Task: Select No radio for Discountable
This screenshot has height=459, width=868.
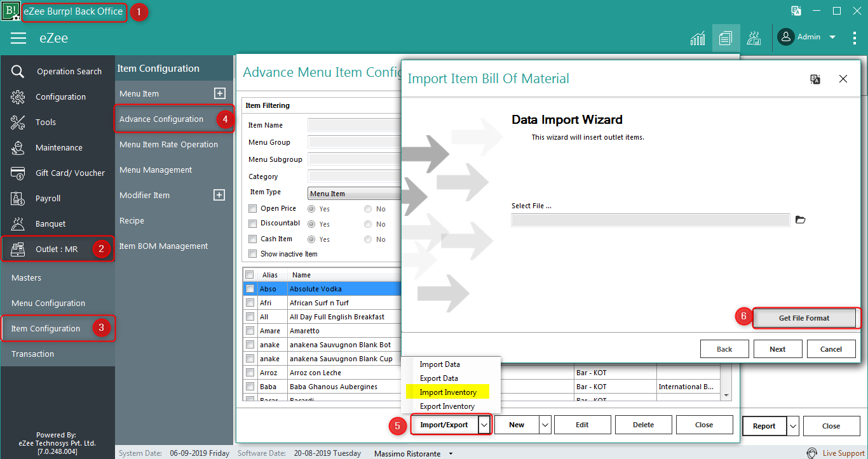Action: 368,224
